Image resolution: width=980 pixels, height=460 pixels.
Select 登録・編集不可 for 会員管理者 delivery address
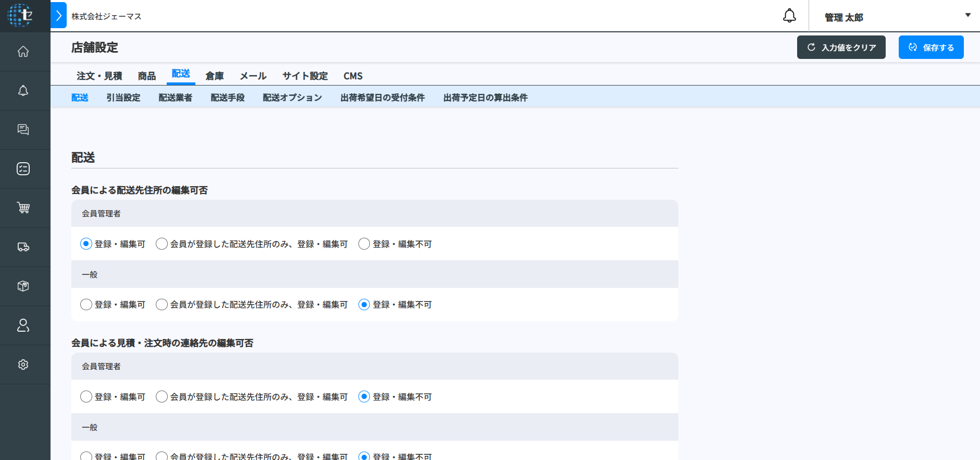pyautogui.click(x=364, y=244)
